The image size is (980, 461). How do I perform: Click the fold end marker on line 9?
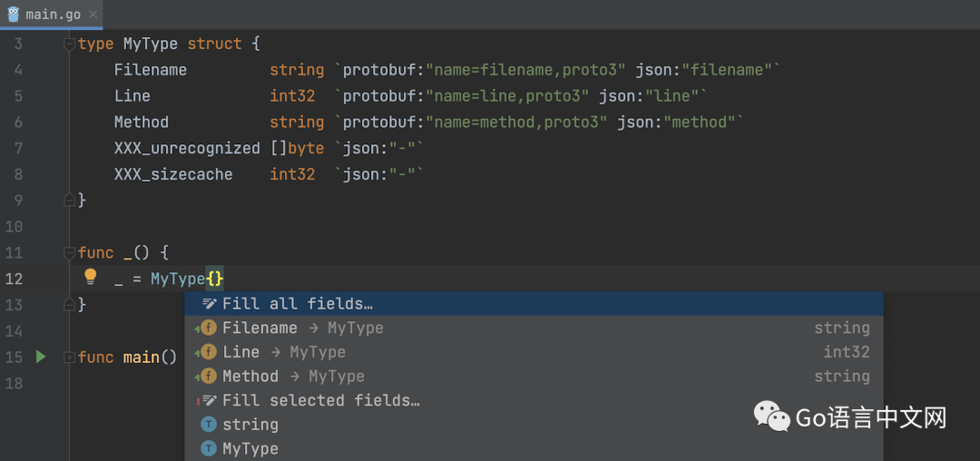(x=69, y=200)
